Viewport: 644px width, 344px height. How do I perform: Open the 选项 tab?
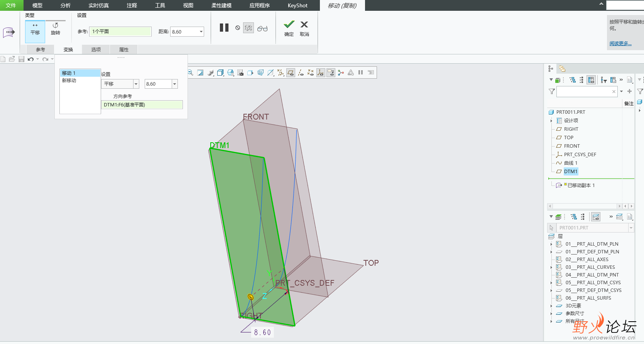tap(96, 49)
